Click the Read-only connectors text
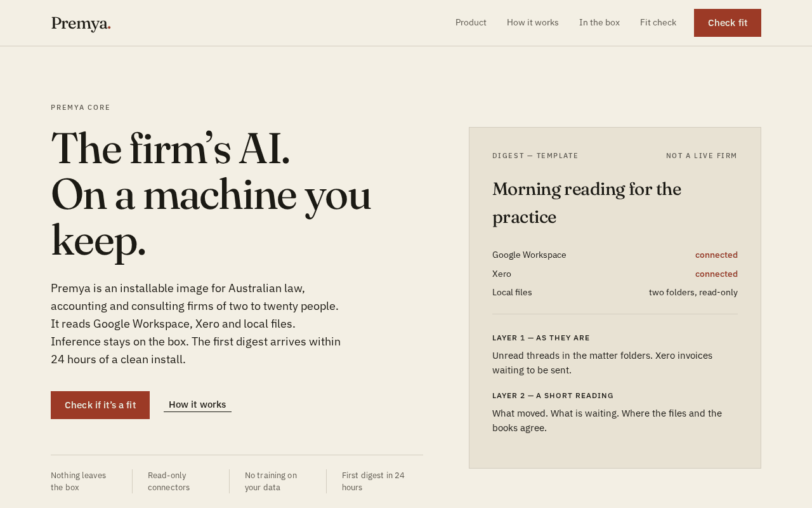 coord(169,481)
